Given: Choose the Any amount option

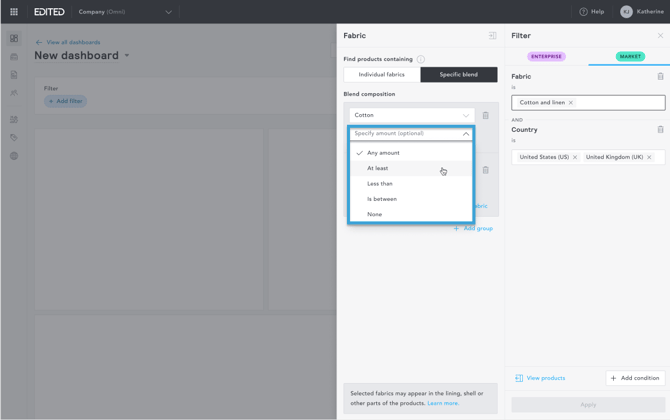Looking at the screenshot, I should tap(383, 153).
